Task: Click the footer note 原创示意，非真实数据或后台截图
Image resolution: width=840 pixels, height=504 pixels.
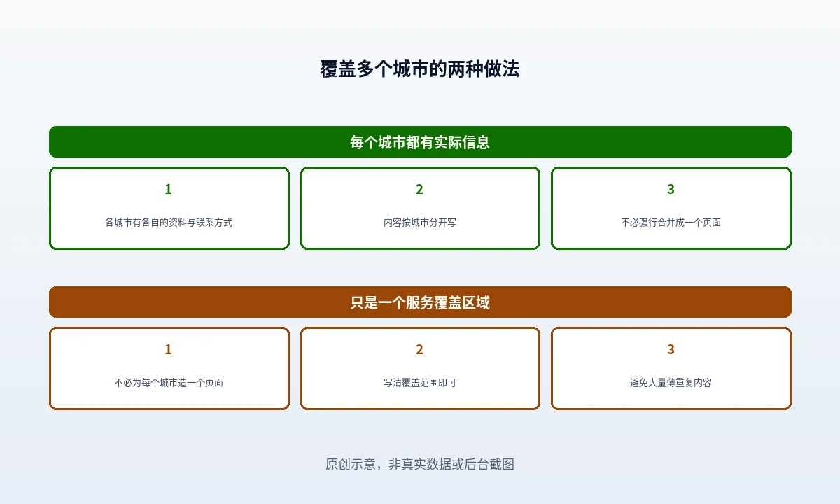Action: 420,464
